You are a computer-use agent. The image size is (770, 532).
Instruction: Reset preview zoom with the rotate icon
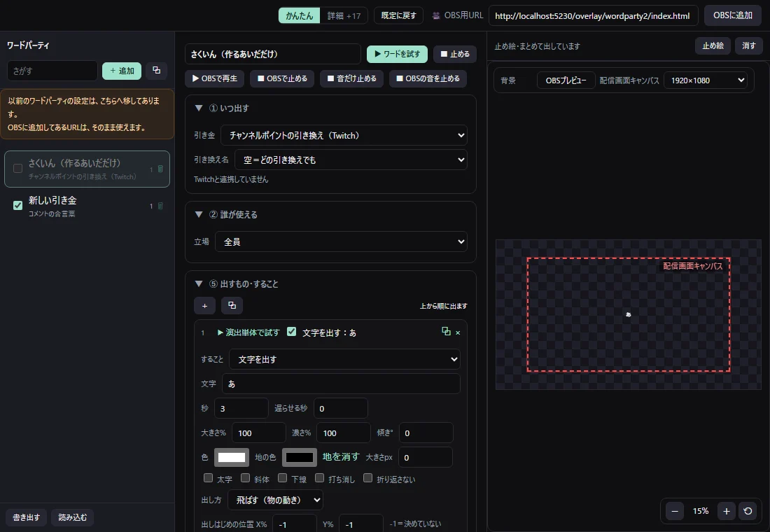click(x=748, y=511)
